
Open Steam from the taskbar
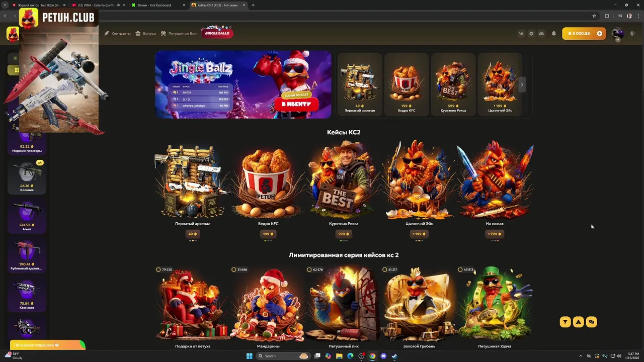(394, 356)
